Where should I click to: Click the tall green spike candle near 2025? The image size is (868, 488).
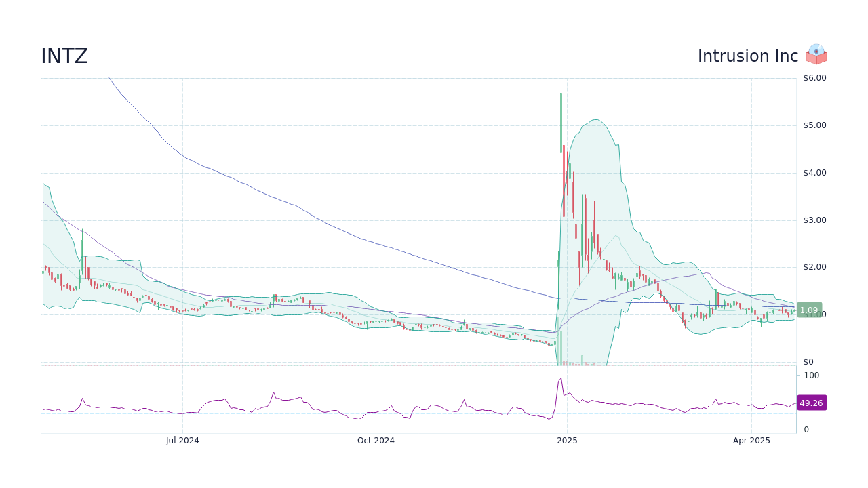[x=561, y=122]
